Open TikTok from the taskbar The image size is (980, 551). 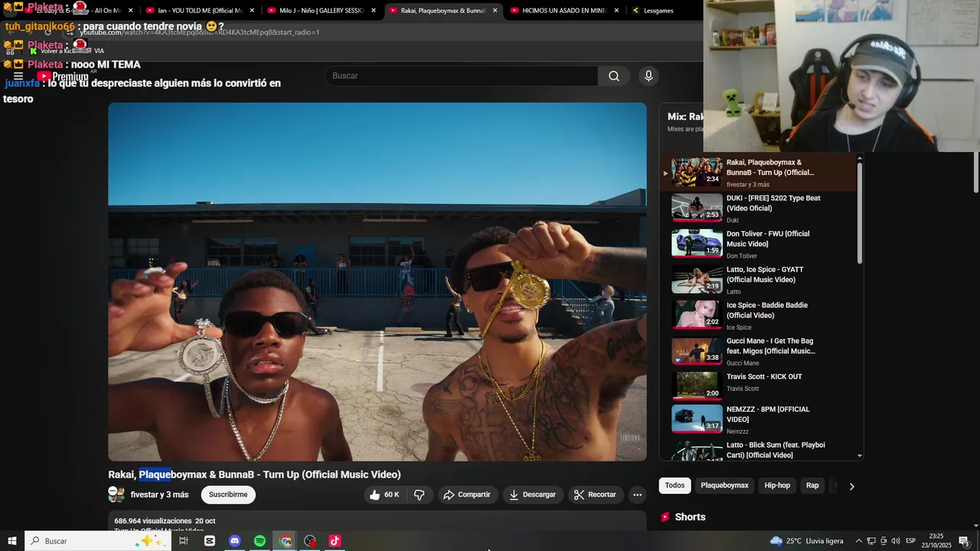coord(335,541)
